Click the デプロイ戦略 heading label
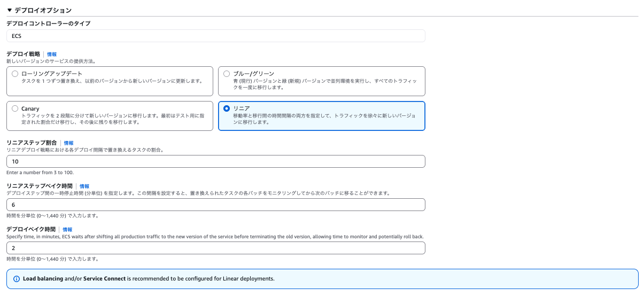This screenshot has width=644, height=296. point(23,54)
